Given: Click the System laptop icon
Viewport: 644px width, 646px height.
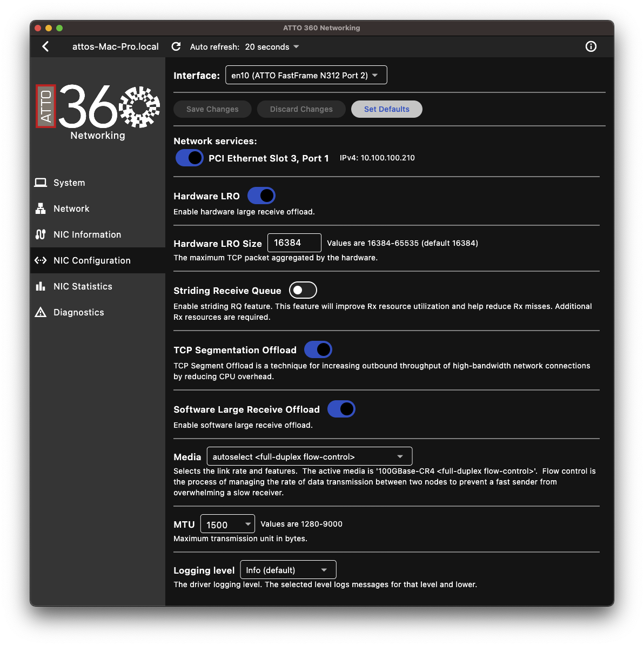Looking at the screenshot, I should coord(41,183).
